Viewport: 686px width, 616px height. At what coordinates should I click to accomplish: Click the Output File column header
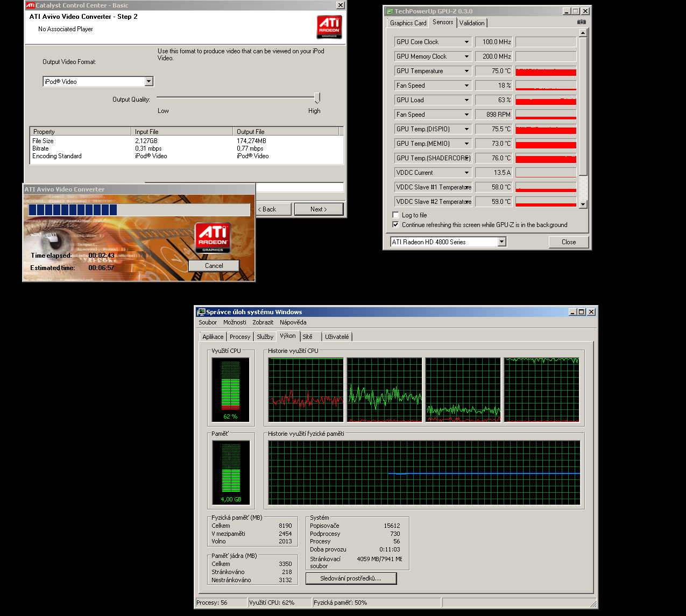point(286,131)
